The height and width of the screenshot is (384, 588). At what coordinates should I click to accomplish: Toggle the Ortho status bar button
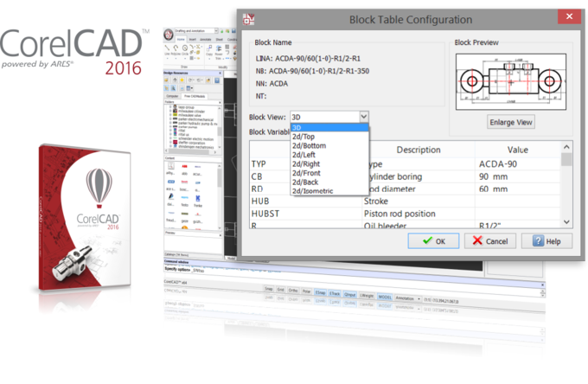[x=293, y=291]
